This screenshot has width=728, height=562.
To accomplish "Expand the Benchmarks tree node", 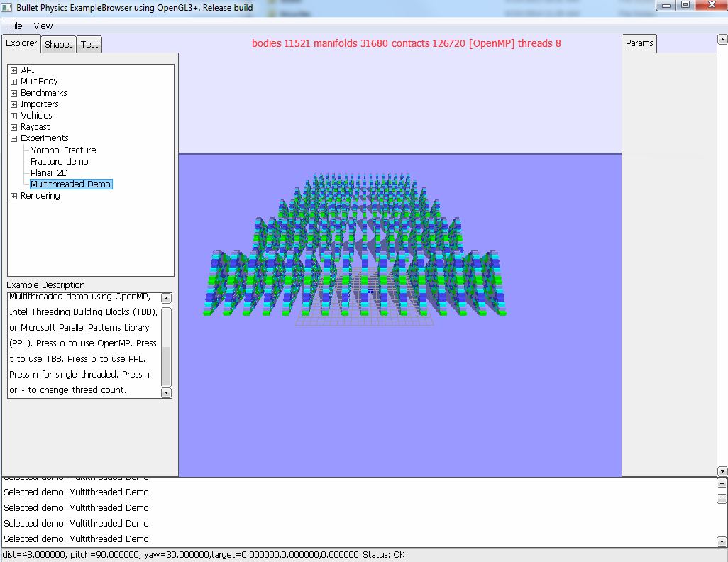I will coord(14,94).
